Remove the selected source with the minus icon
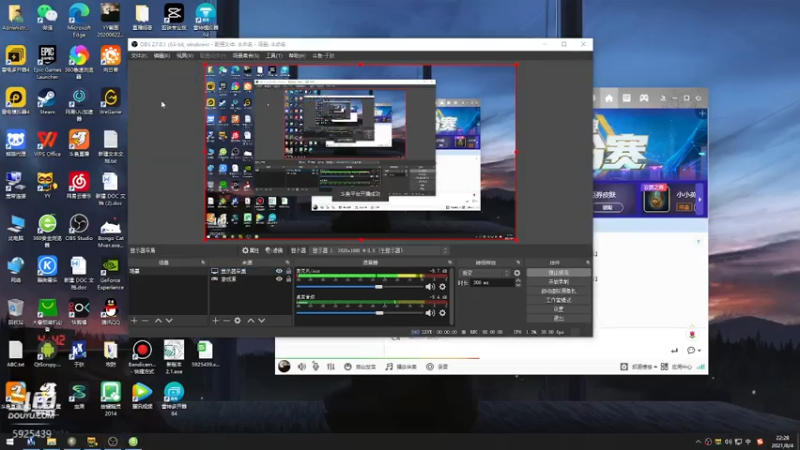800x450 pixels. [226, 320]
